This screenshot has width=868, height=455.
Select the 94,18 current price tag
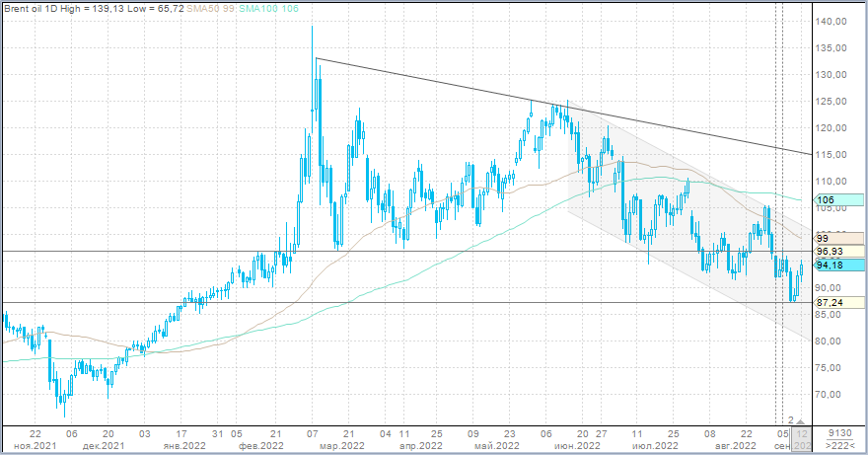click(x=831, y=265)
